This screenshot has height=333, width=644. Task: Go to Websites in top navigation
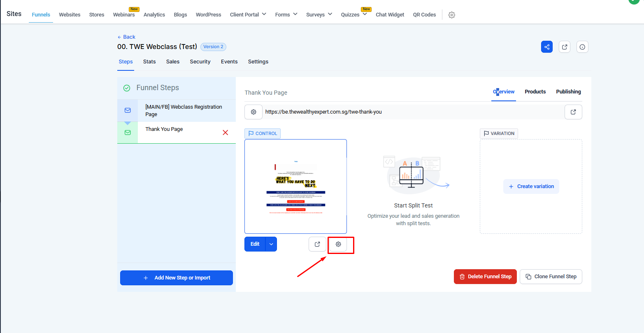coord(70,15)
